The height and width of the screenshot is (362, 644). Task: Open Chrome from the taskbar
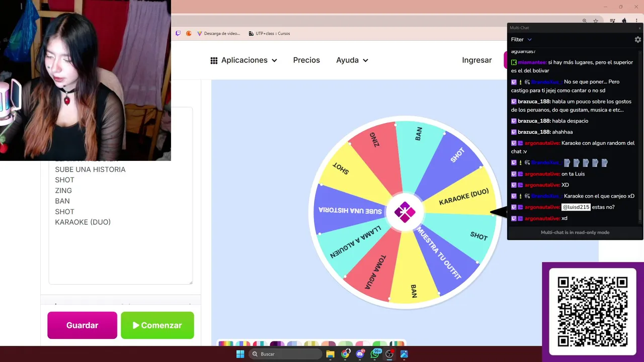[345, 354]
